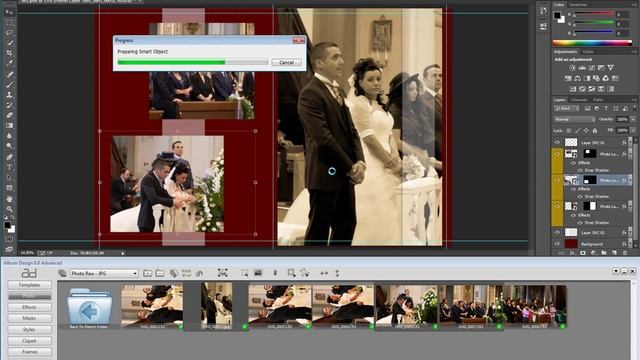
Task: Click the Vibrance adjustment icon
Action: tap(611, 68)
